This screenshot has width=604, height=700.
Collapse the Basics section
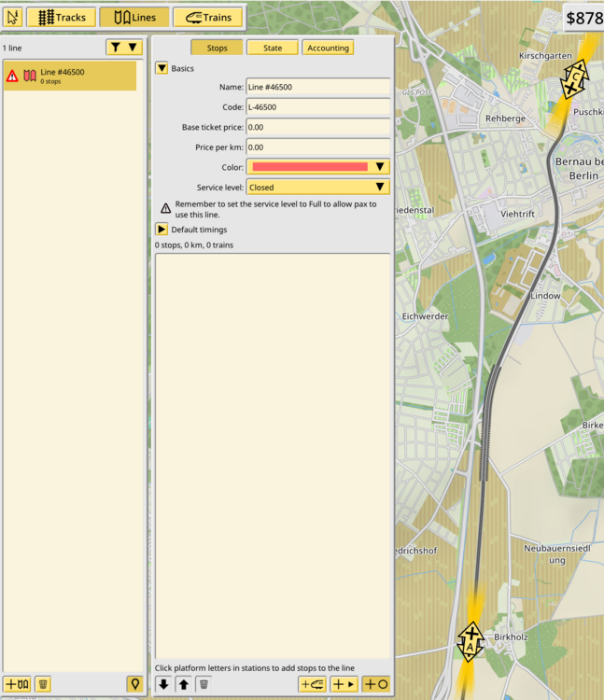(x=162, y=68)
